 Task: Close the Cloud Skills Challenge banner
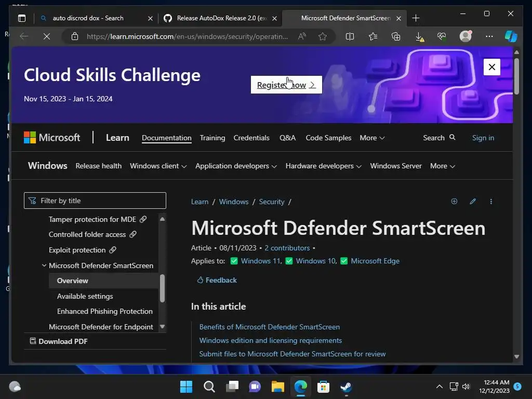[x=491, y=67]
